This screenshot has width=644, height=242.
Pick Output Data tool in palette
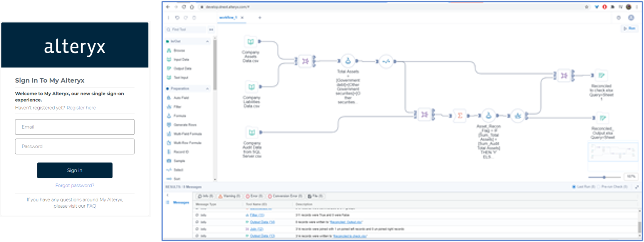(179, 68)
